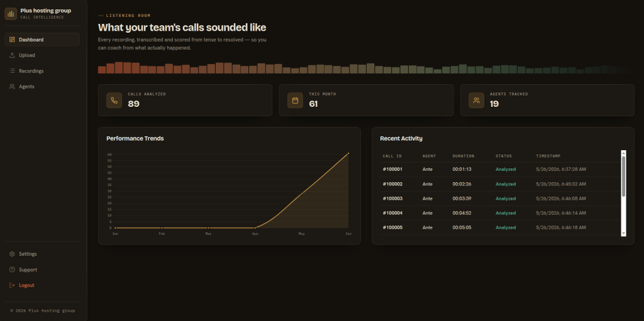
Task: Click the Mar data point on trend chart
Action: click(x=209, y=228)
